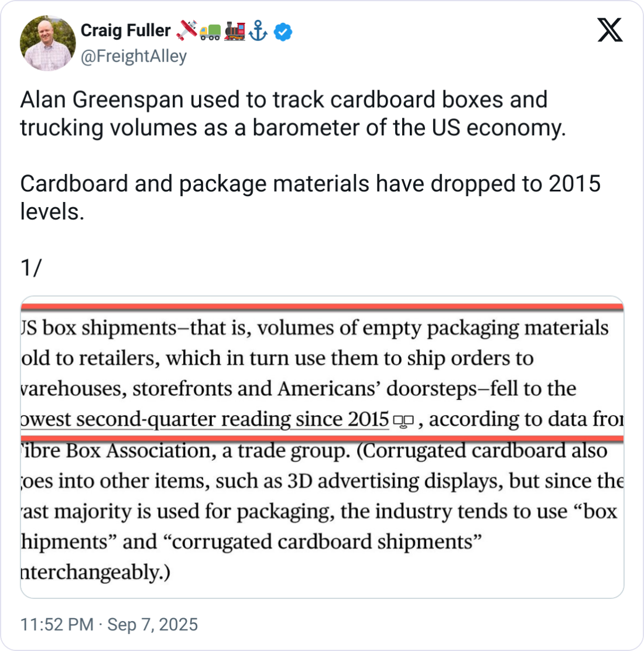Click the blue verified checkmark badge
The width and height of the screenshot is (644, 651).
pos(283,31)
